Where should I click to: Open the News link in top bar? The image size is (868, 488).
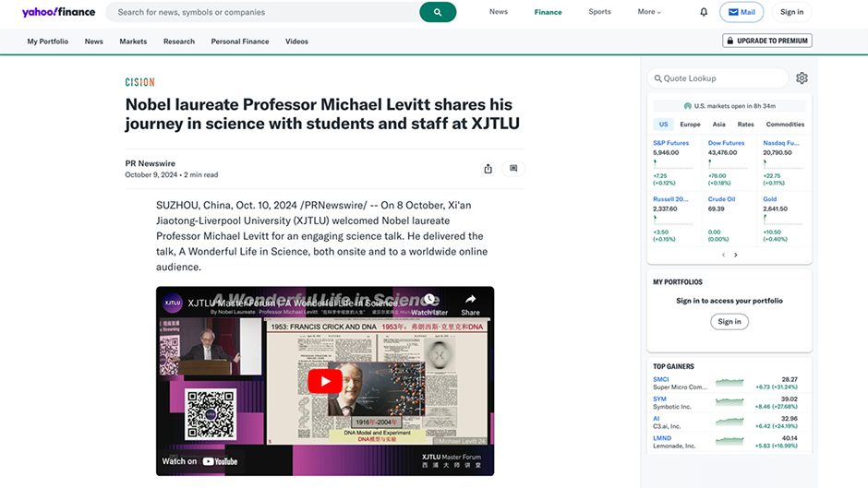[499, 12]
